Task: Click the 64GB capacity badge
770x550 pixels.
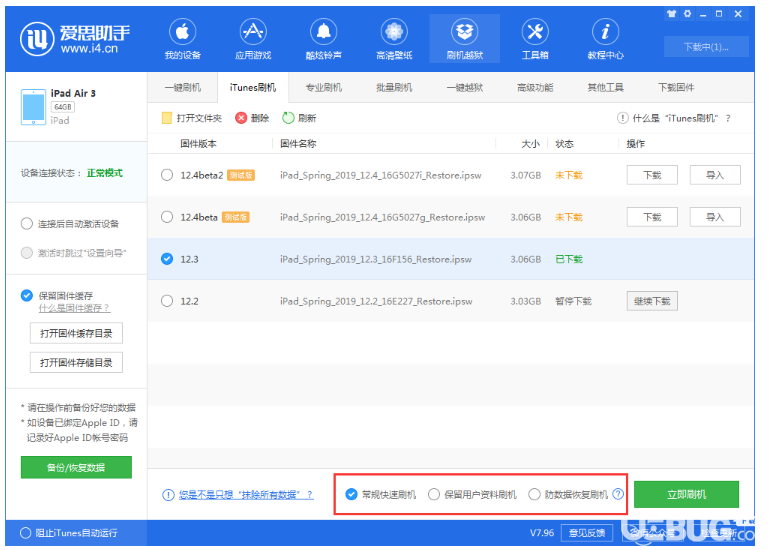Action: (x=63, y=107)
